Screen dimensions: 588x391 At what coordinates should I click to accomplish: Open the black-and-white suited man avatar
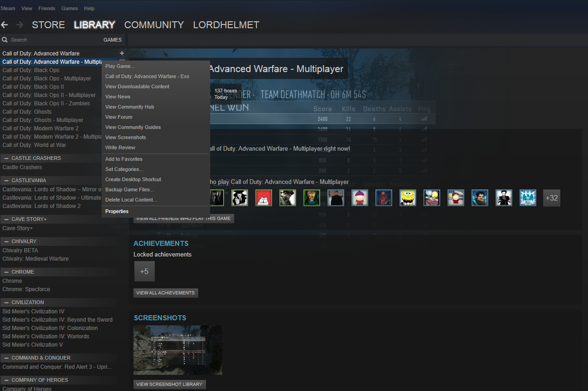[x=504, y=198]
